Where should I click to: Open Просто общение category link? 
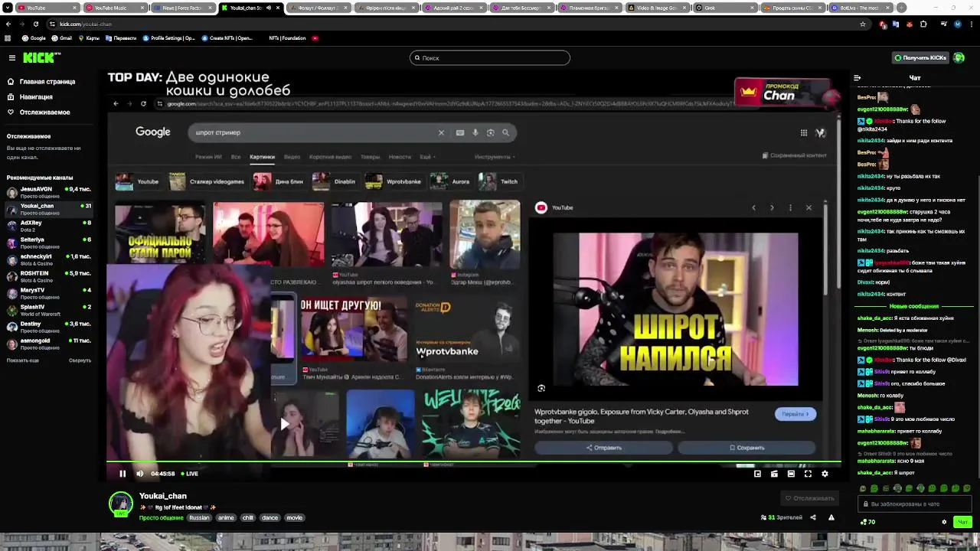pyautogui.click(x=162, y=518)
